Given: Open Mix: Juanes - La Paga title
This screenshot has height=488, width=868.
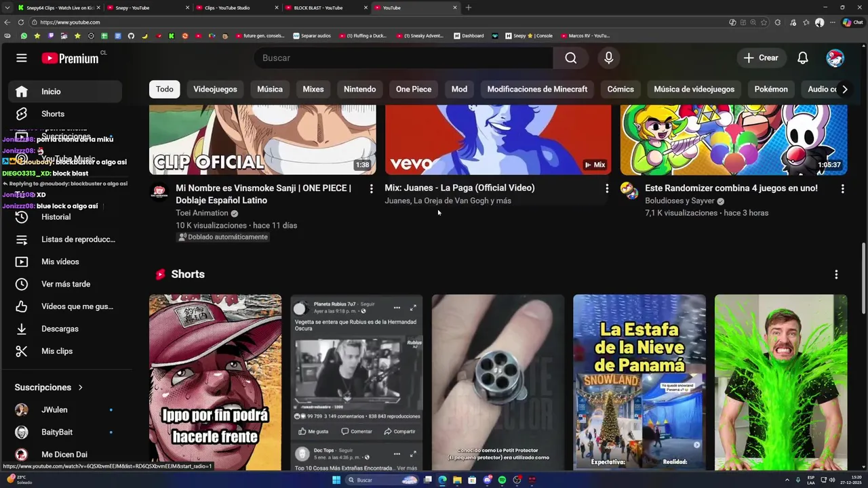Looking at the screenshot, I should click(460, 188).
